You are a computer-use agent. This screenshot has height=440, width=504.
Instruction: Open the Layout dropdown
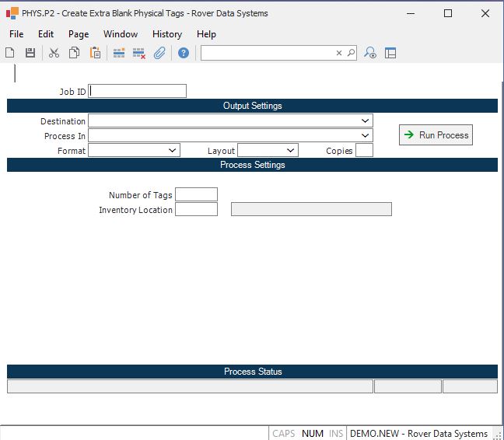pyautogui.click(x=290, y=151)
